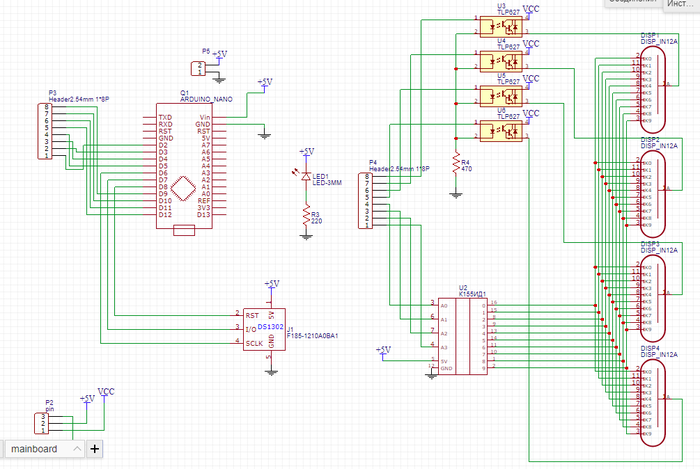Click the P3 eight-pin header connector
This screenshot has height=469, width=700.
tap(46, 131)
